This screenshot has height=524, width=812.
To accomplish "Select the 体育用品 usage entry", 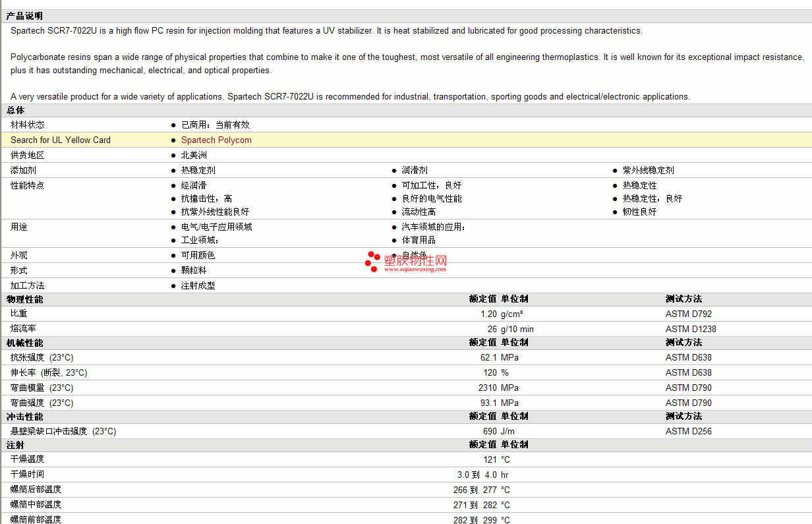I will point(419,240).
